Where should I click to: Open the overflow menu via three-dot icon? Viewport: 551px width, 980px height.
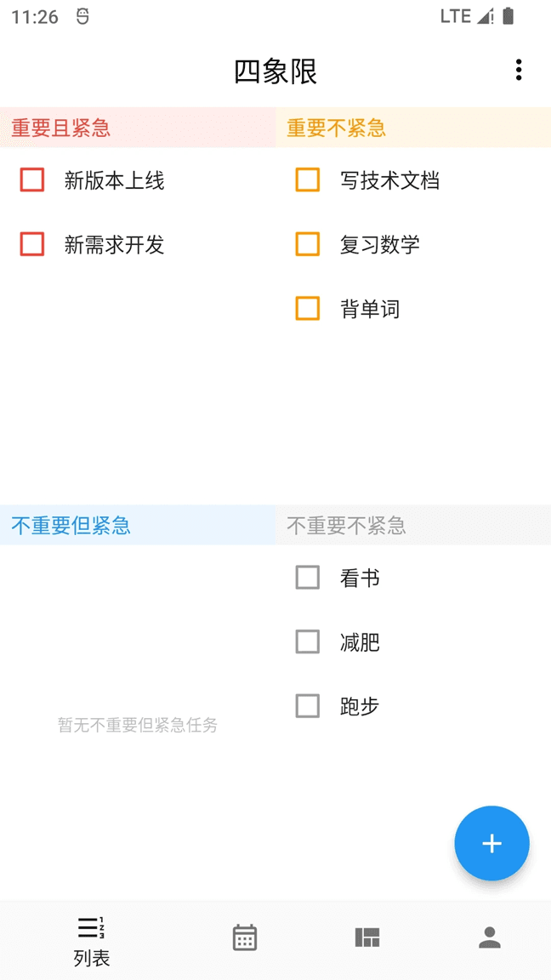[x=519, y=70]
